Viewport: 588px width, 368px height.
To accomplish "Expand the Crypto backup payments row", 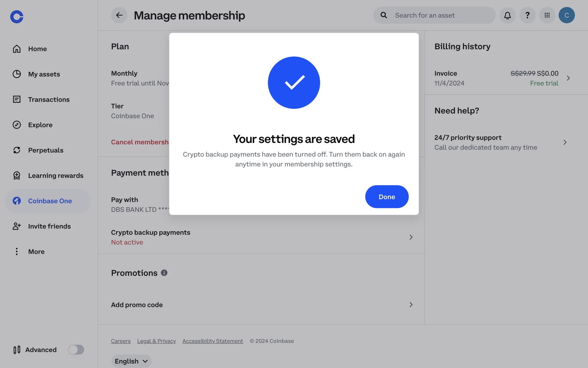I will click(411, 237).
